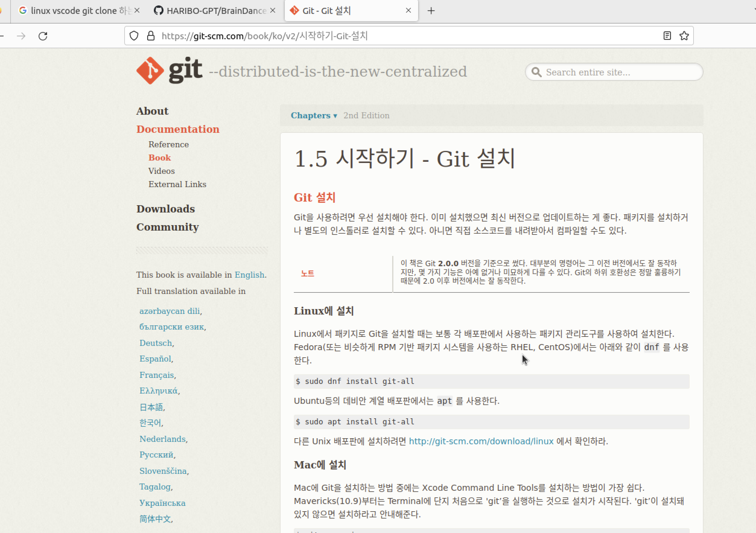Screen dimensions: 756x533
Task: Select Deutsch translation
Action: pyautogui.click(x=156, y=343)
